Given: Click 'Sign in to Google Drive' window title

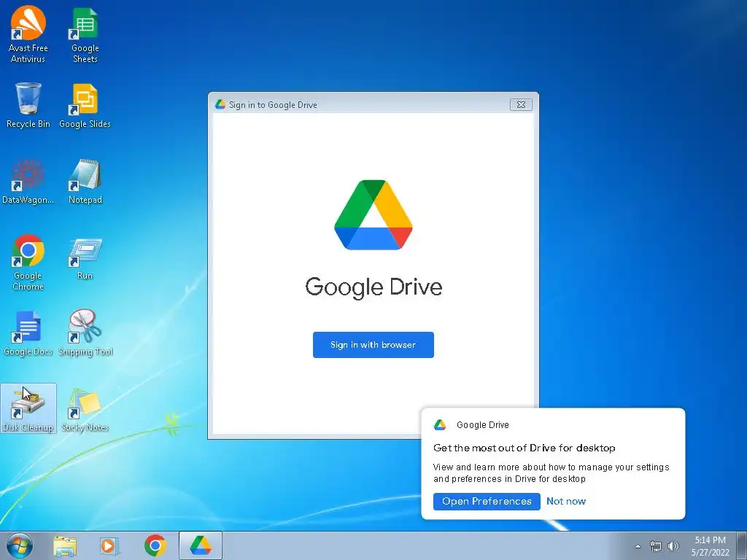Looking at the screenshot, I should tap(273, 105).
